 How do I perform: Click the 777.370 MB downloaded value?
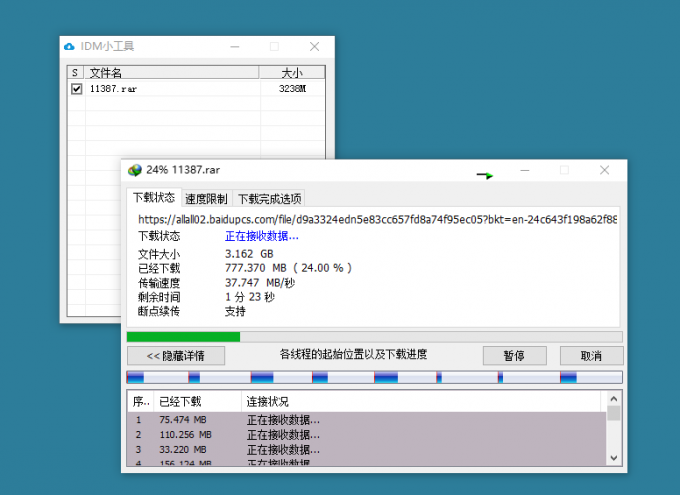pyautogui.click(x=288, y=268)
